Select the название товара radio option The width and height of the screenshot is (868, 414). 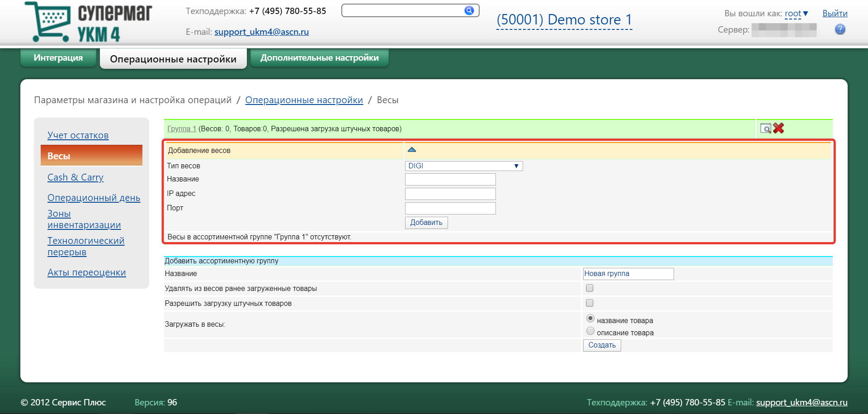[590, 319]
